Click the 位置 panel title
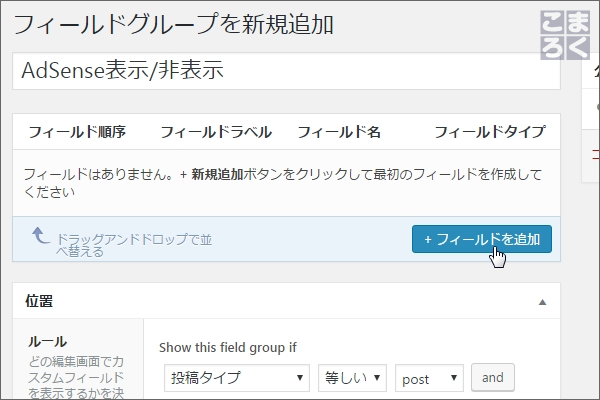This screenshot has width=600, height=400. (x=39, y=301)
